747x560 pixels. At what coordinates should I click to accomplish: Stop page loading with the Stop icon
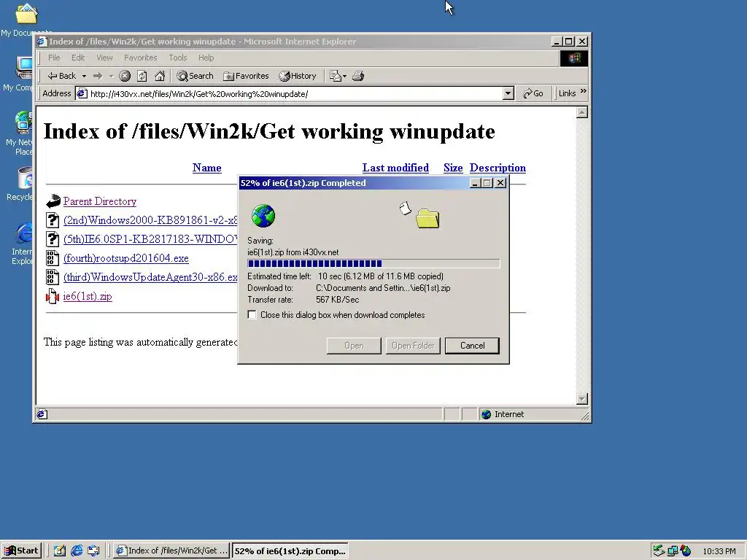click(125, 76)
